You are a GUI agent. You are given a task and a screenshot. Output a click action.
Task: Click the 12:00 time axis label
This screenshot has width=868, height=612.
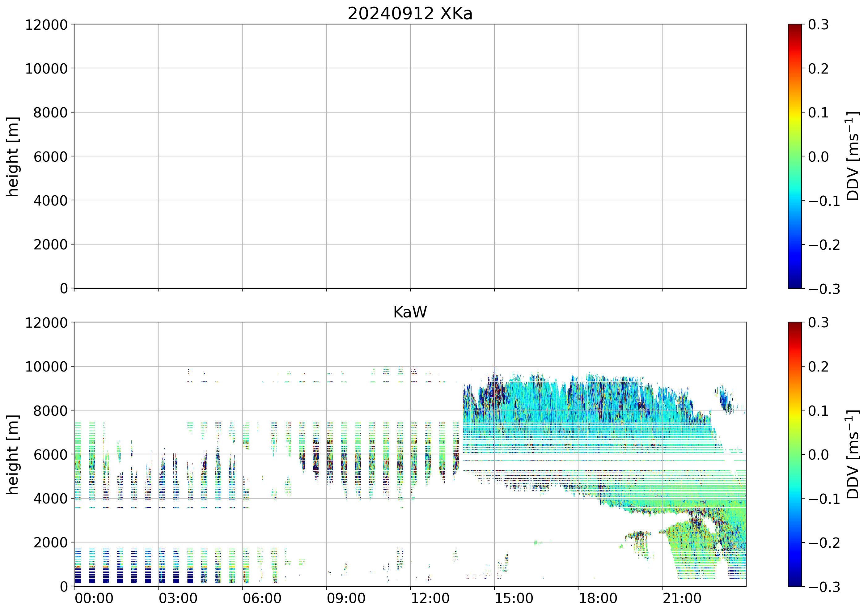430,599
